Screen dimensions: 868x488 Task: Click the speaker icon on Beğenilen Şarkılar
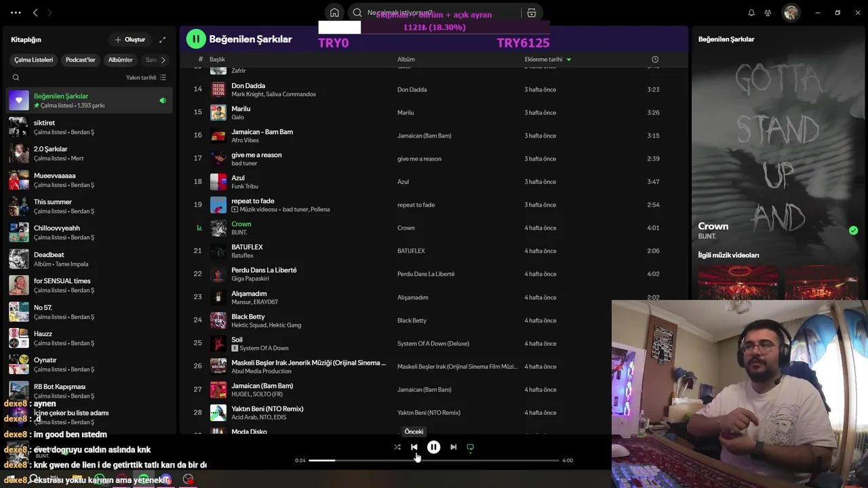(163, 100)
